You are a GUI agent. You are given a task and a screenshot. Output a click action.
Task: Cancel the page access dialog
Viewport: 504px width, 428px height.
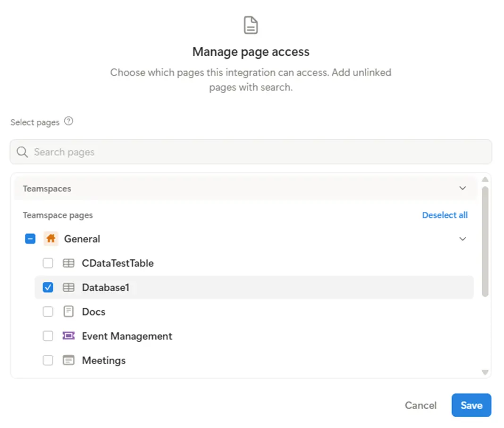pos(420,405)
